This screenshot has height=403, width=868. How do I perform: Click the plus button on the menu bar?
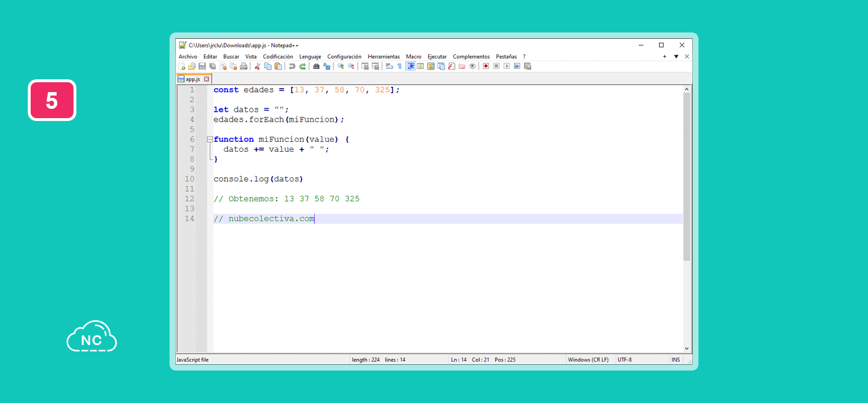(665, 57)
